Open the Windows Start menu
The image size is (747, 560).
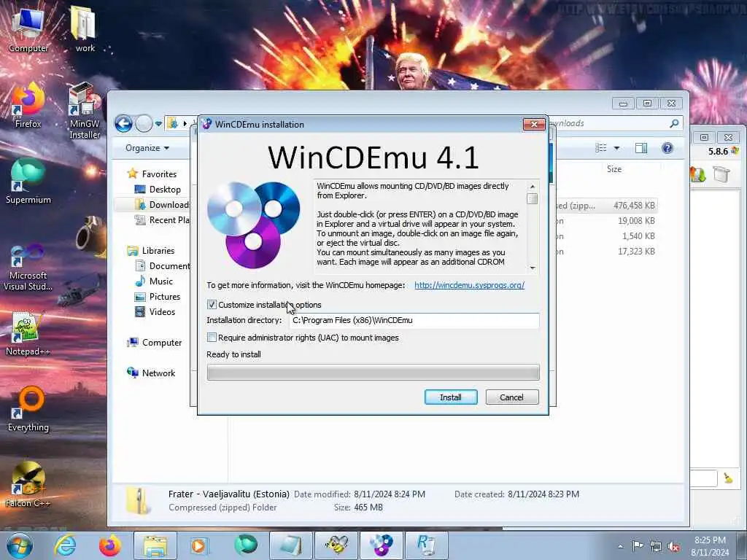point(20,545)
